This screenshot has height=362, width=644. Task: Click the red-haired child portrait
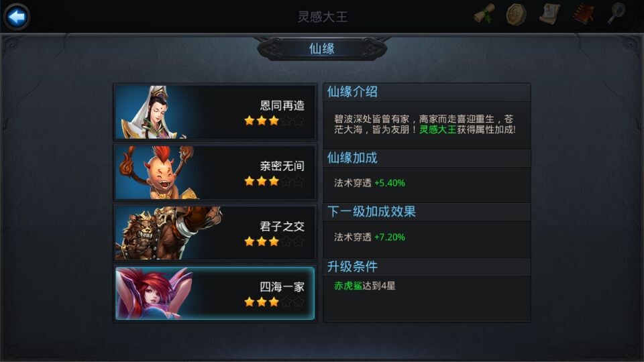tap(157, 172)
